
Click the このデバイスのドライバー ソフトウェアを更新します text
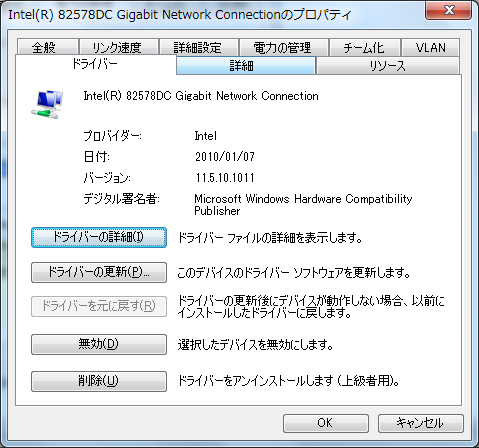click(x=294, y=273)
